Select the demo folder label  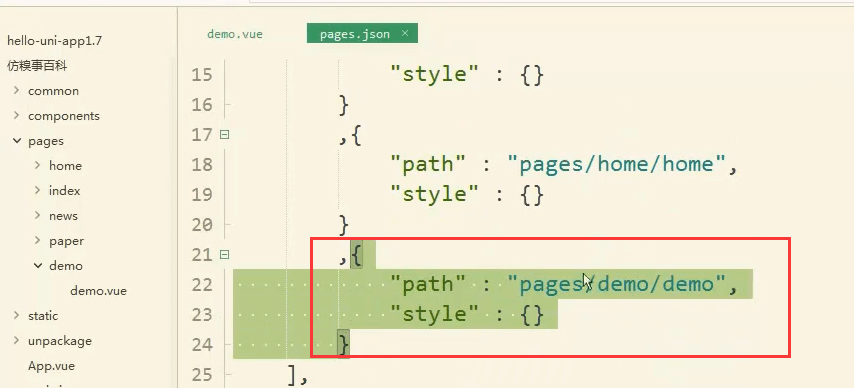pos(66,266)
